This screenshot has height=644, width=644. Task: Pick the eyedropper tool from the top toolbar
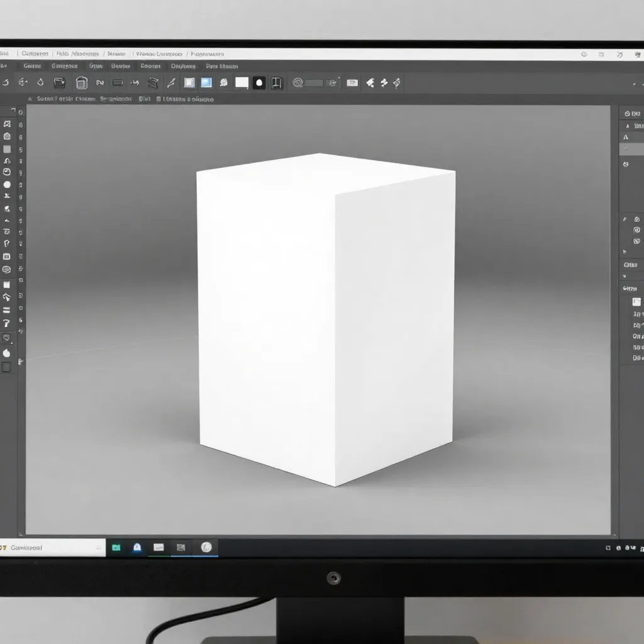[x=172, y=82]
